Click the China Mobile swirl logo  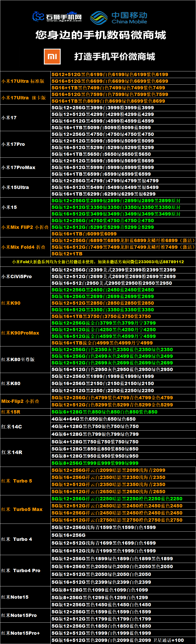[x=99, y=18]
